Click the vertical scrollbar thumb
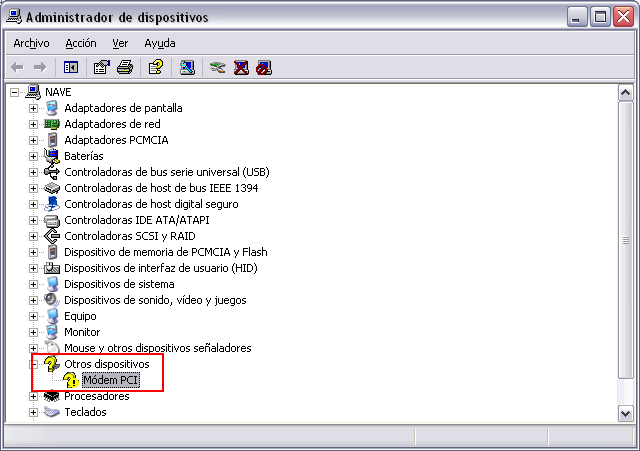640x451 pixels. (625, 240)
